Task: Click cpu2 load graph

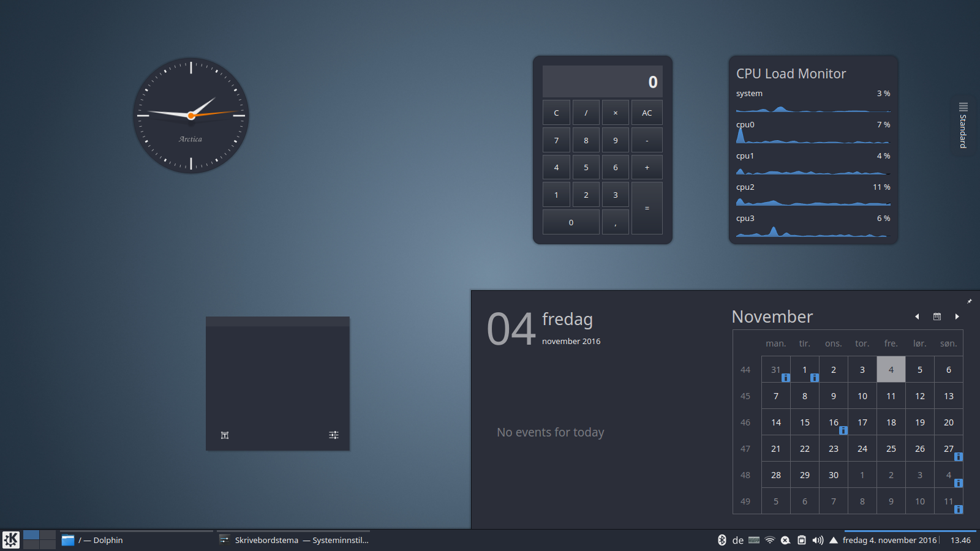Action: (813, 200)
